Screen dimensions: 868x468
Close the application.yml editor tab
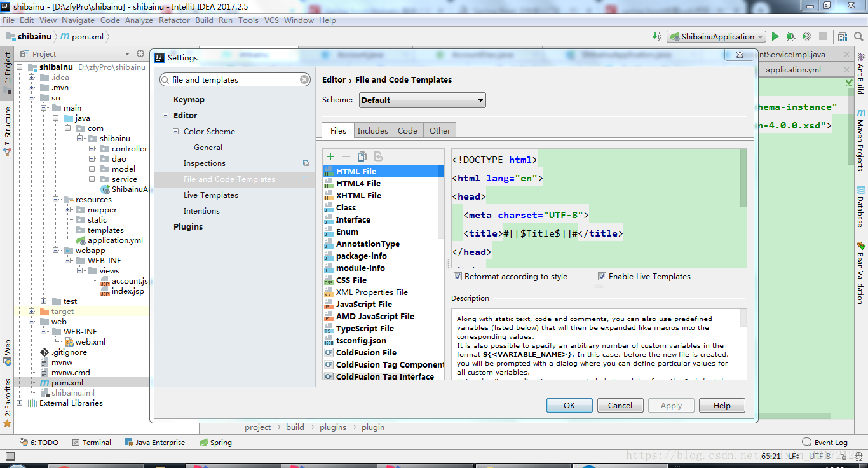pos(846,70)
